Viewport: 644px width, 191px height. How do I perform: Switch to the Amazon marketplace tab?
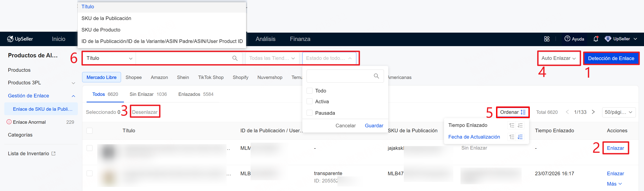click(159, 77)
